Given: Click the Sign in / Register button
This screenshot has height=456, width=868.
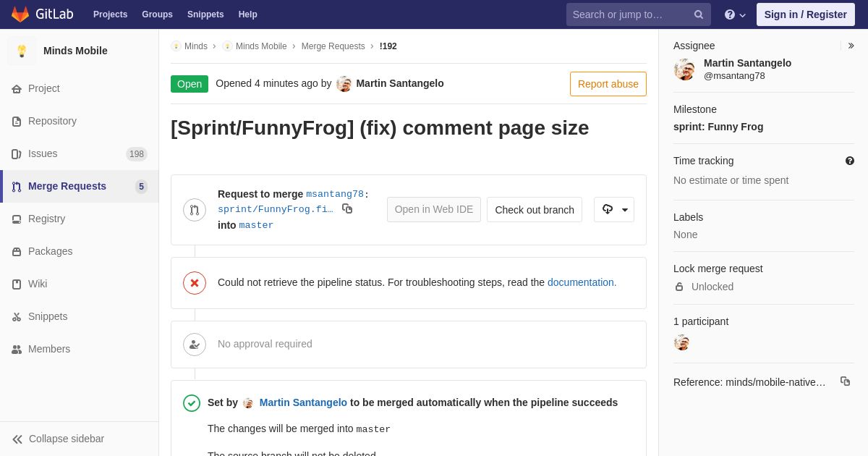Looking at the screenshot, I should point(805,14).
